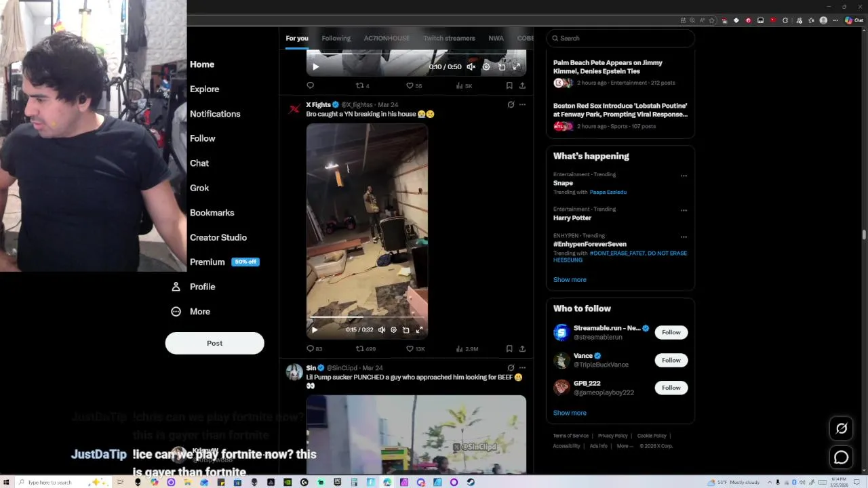Repost the top post with 4 reposts
Viewport: 868px width, 488px height.
(363, 85)
